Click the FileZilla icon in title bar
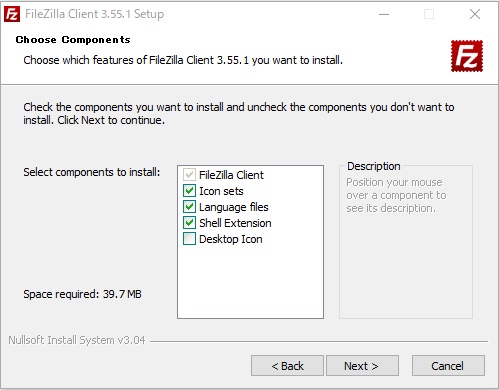This screenshot has width=499, height=390. [12, 14]
